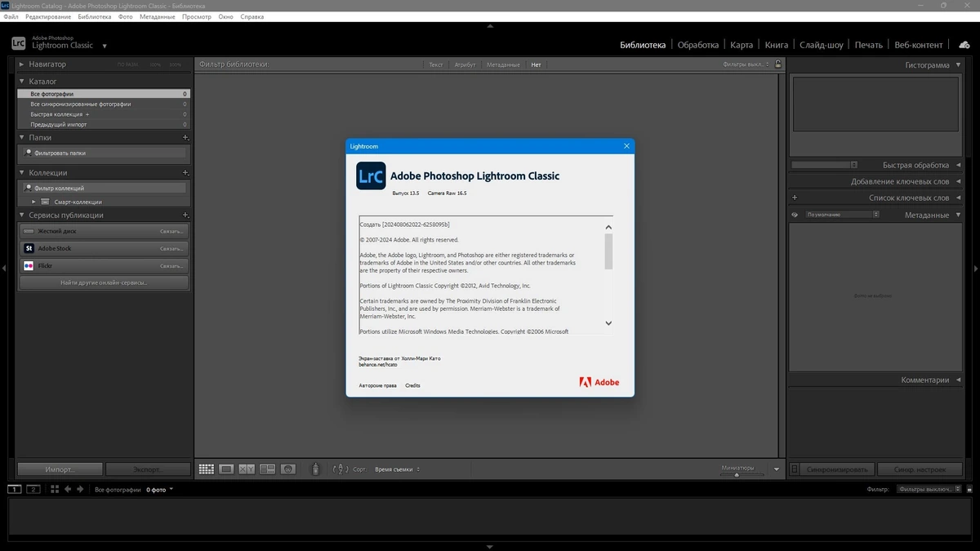Expand Смарт-коллекции tree row
Screen dimensions: 980x551
[34, 202]
